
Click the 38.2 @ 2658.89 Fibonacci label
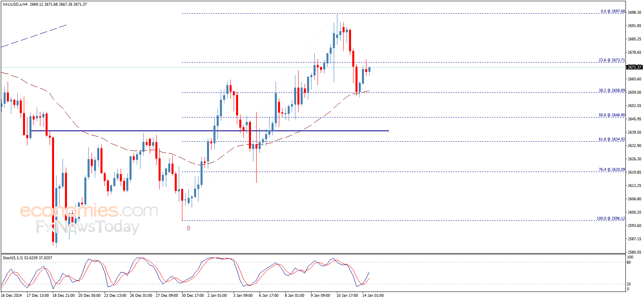pos(611,90)
